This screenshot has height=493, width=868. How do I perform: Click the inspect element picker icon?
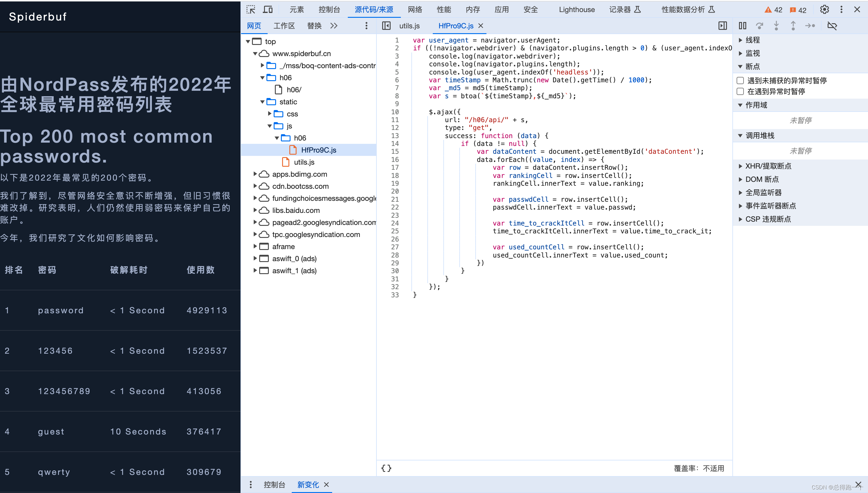(251, 9)
